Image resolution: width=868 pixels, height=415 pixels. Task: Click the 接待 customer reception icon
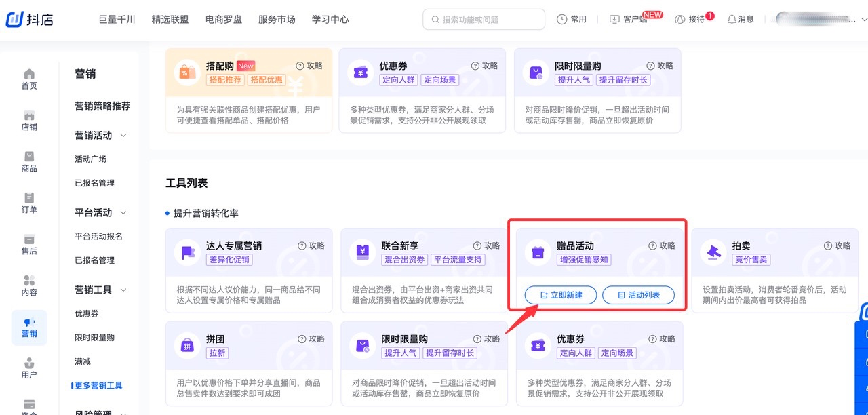[680, 20]
